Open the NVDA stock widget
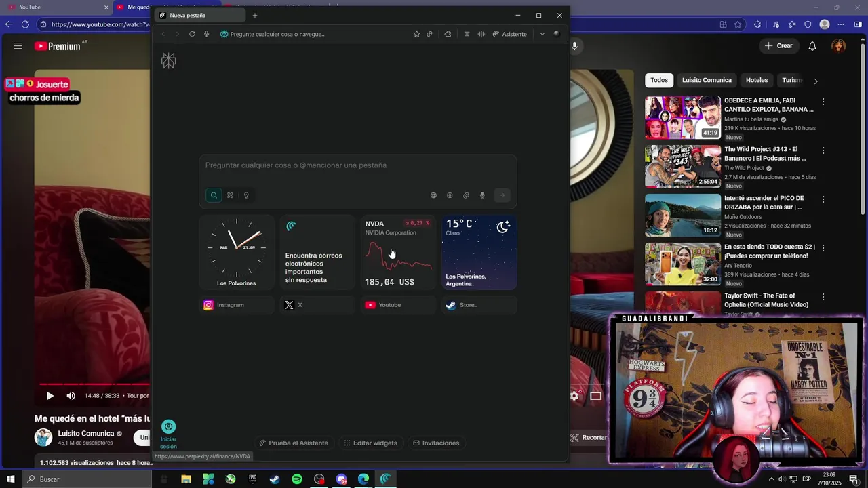 [398, 252]
